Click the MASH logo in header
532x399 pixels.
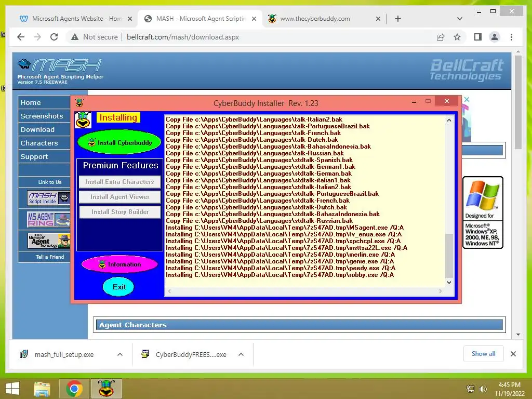pyautogui.click(x=60, y=71)
